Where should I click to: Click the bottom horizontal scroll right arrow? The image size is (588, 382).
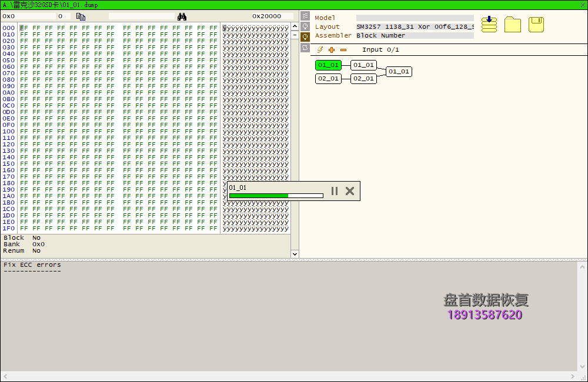(x=572, y=376)
